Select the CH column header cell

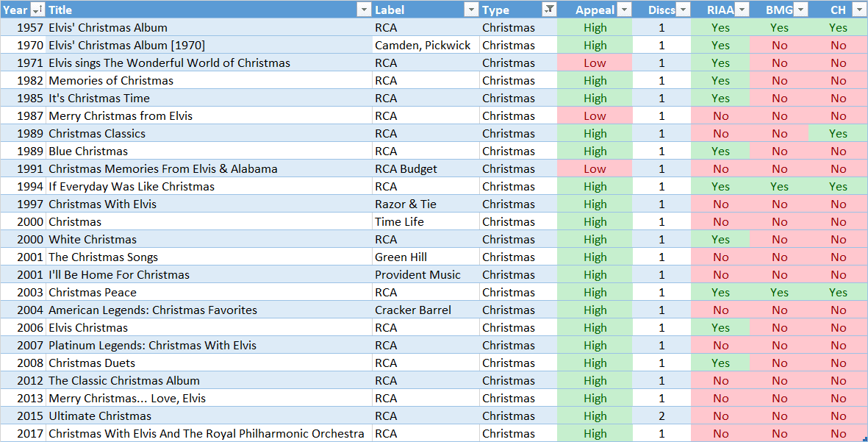coord(838,10)
